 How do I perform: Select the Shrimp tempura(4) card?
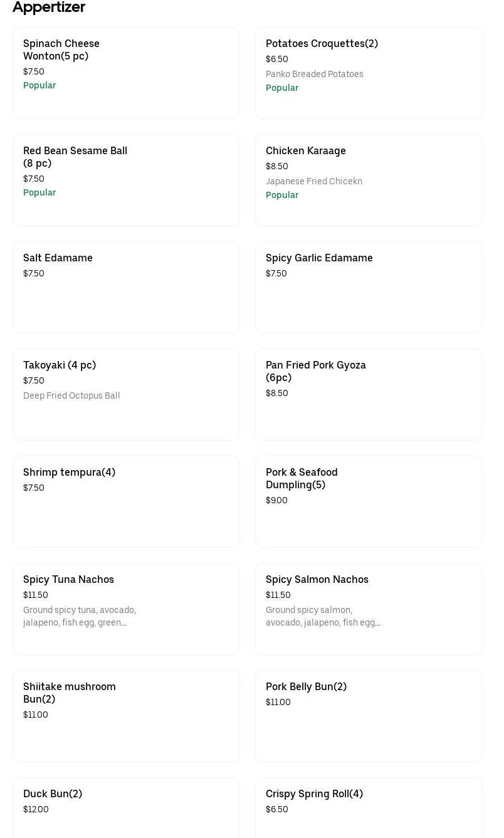click(126, 501)
